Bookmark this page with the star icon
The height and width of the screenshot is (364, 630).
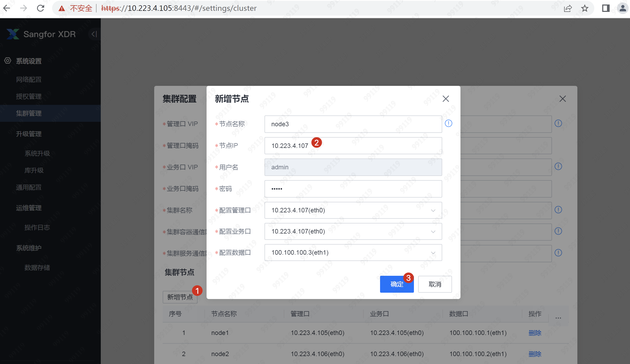[585, 8]
